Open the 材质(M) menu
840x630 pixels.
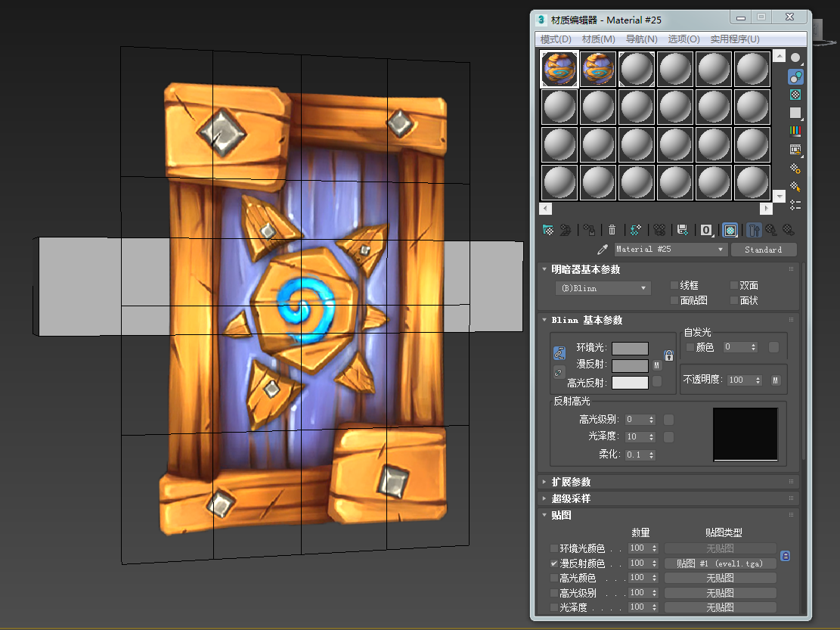[x=598, y=39]
